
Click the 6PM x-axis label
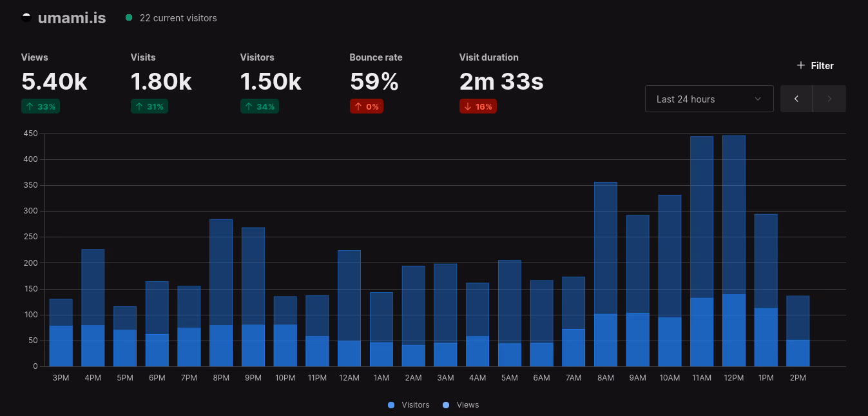tap(157, 378)
